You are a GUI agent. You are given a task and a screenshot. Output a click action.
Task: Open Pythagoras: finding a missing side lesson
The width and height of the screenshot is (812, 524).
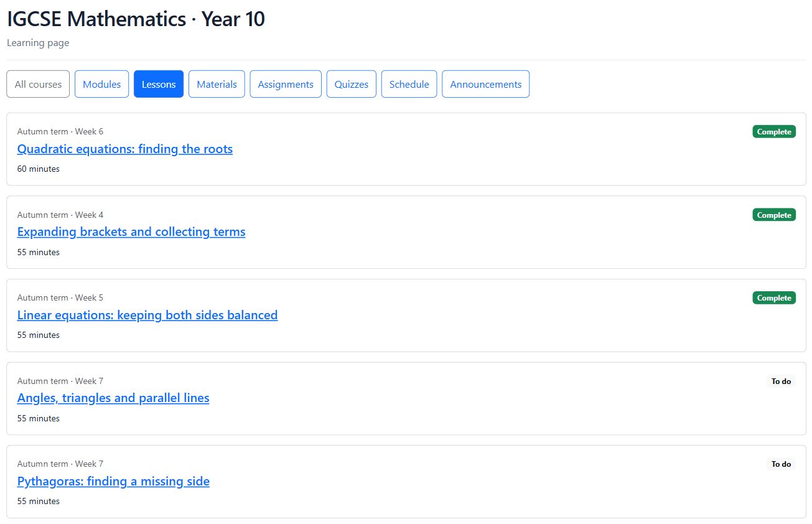point(113,481)
